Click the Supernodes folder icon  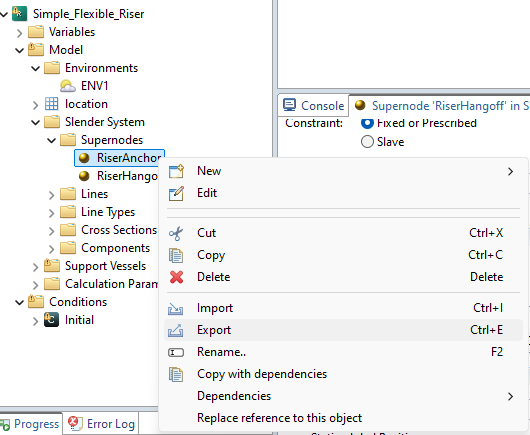(x=68, y=140)
